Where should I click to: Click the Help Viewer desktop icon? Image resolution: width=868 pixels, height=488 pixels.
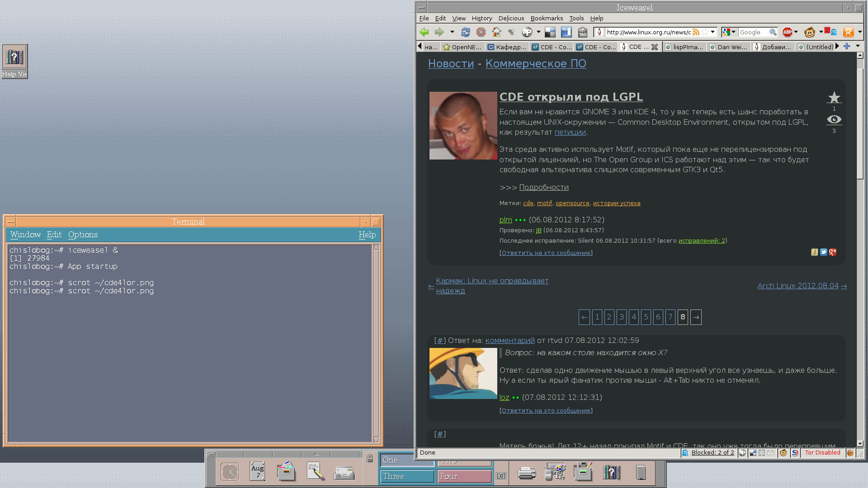[14, 61]
